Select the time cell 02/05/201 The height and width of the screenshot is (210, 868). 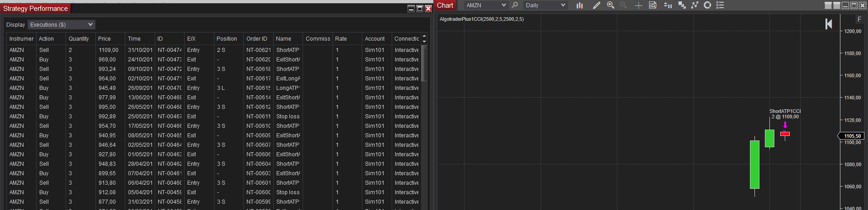click(x=140, y=145)
